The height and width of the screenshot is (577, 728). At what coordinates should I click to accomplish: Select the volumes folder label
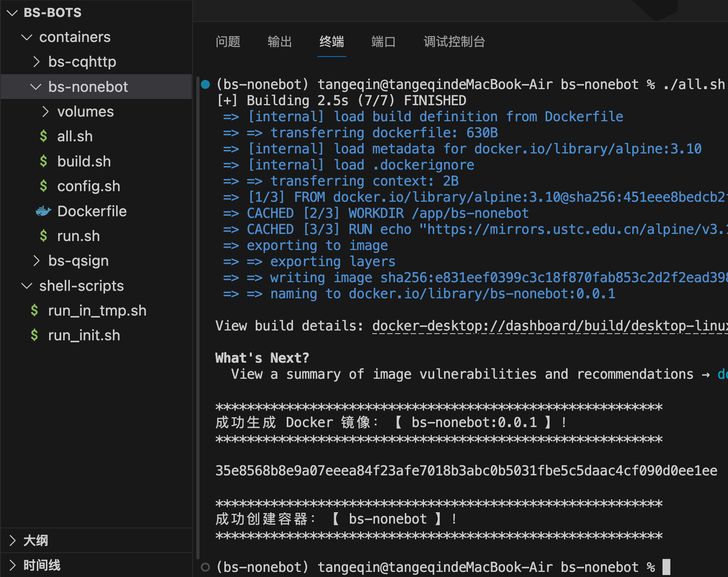tap(86, 111)
